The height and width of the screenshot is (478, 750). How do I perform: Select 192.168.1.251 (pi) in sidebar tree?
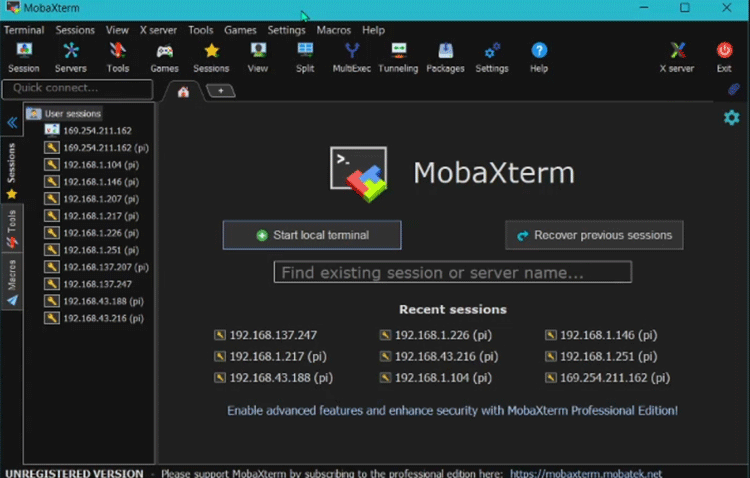(92, 250)
